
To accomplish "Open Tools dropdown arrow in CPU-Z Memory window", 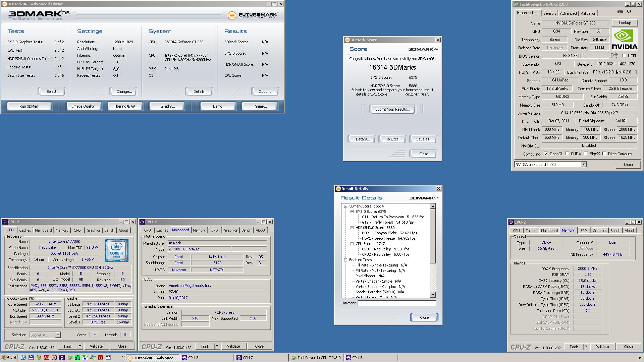I will [x=586, y=347].
